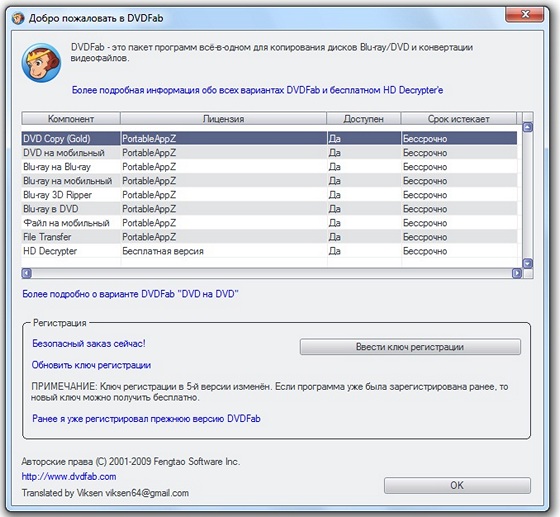560x517 pixels.
Task: Select the File Transfer component row
Action: (269, 237)
